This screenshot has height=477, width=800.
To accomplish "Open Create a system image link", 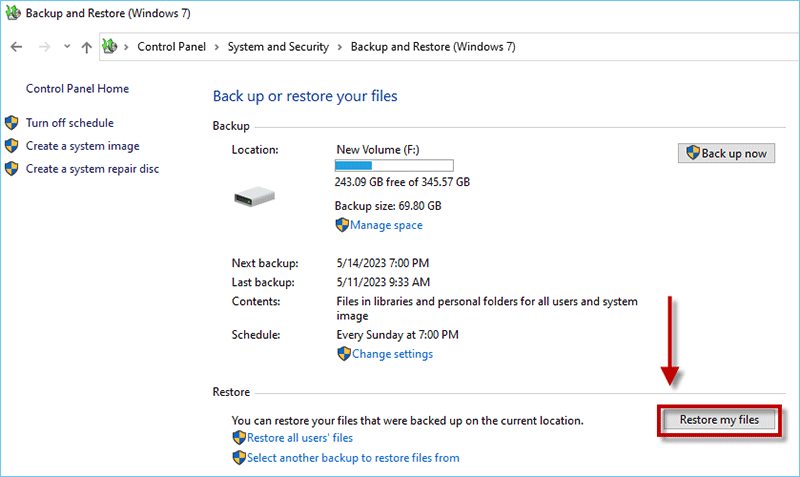I will [83, 146].
